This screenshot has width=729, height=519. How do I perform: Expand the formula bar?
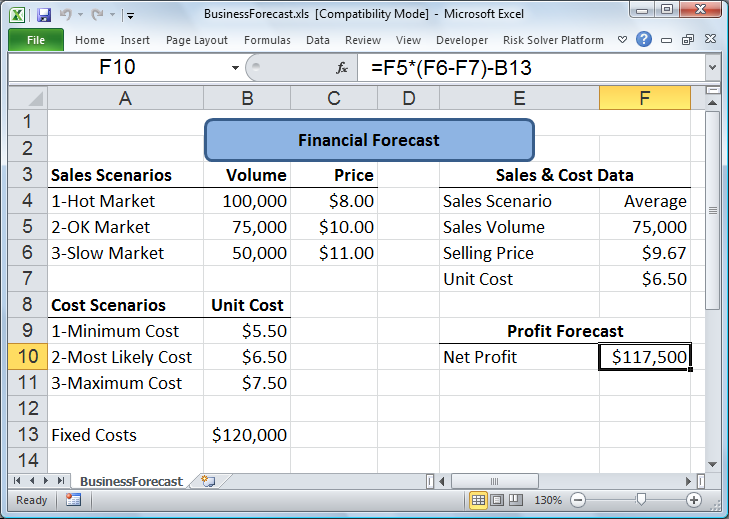point(712,68)
